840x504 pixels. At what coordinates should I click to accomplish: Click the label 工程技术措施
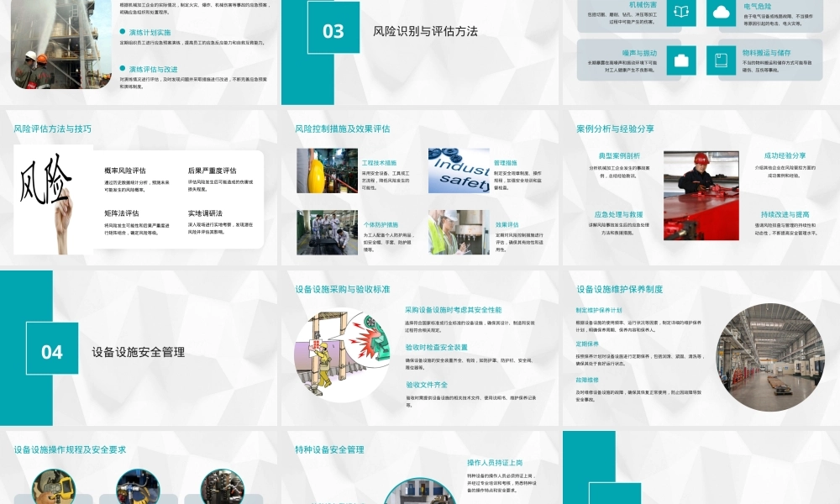coord(380,163)
